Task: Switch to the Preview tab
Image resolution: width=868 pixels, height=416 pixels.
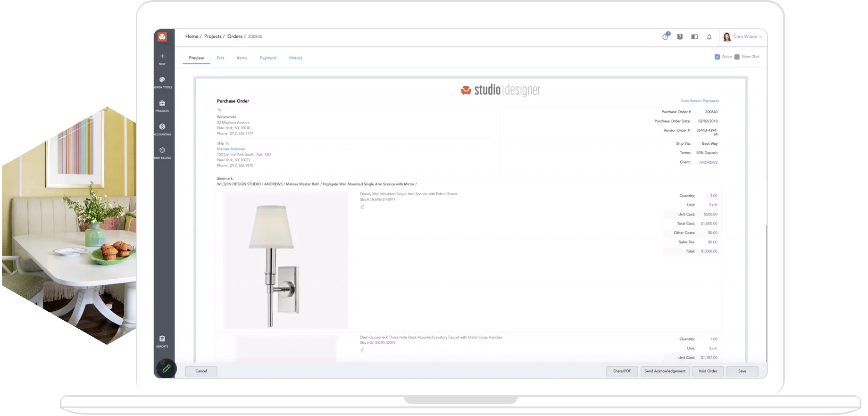Action: coord(196,58)
